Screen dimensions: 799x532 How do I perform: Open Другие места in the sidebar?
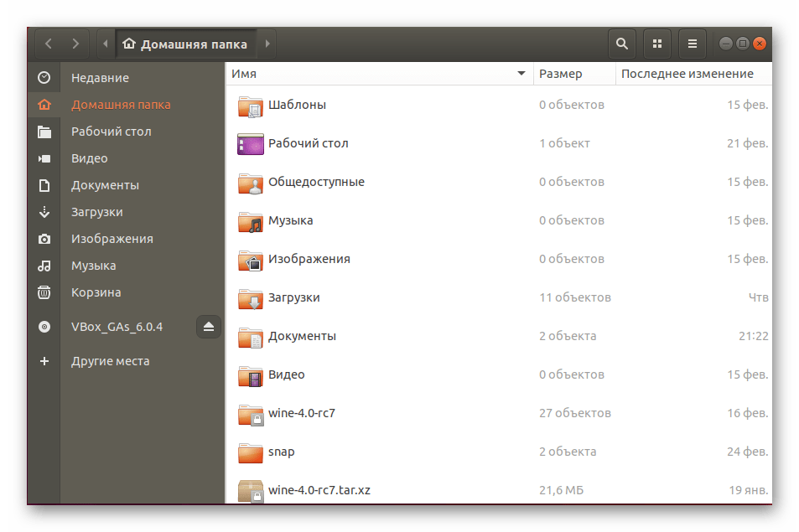[110, 361]
